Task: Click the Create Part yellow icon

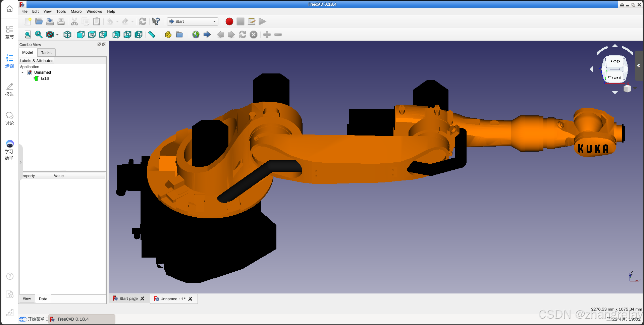Action: (x=168, y=35)
